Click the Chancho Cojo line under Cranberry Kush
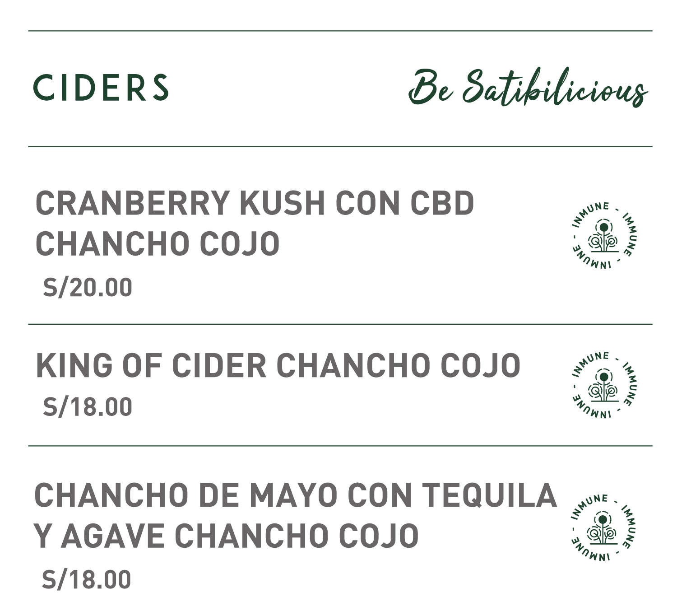The width and height of the screenshot is (677, 616). point(158,244)
